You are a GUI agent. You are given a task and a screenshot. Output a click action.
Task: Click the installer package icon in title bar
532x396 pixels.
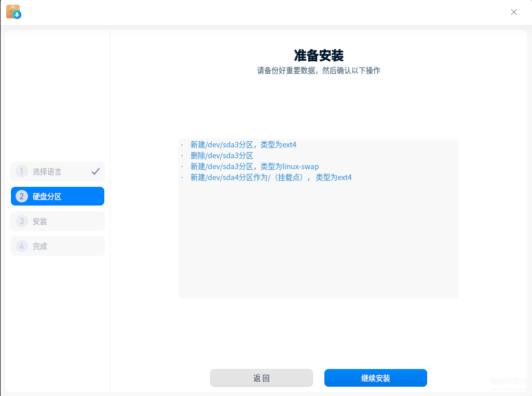pyautogui.click(x=13, y=11)
